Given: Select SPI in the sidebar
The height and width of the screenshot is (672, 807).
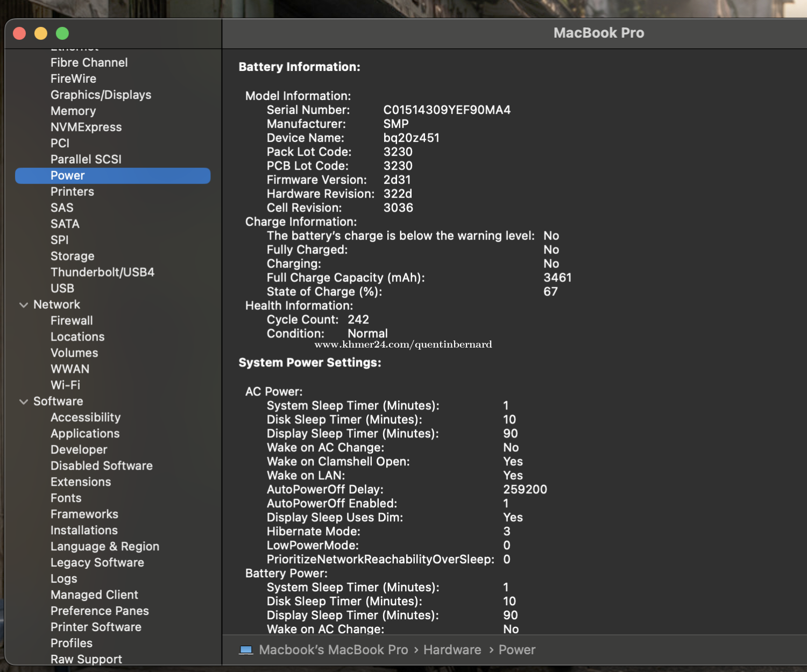Looking at the screenshot, I should coord(59,240).
